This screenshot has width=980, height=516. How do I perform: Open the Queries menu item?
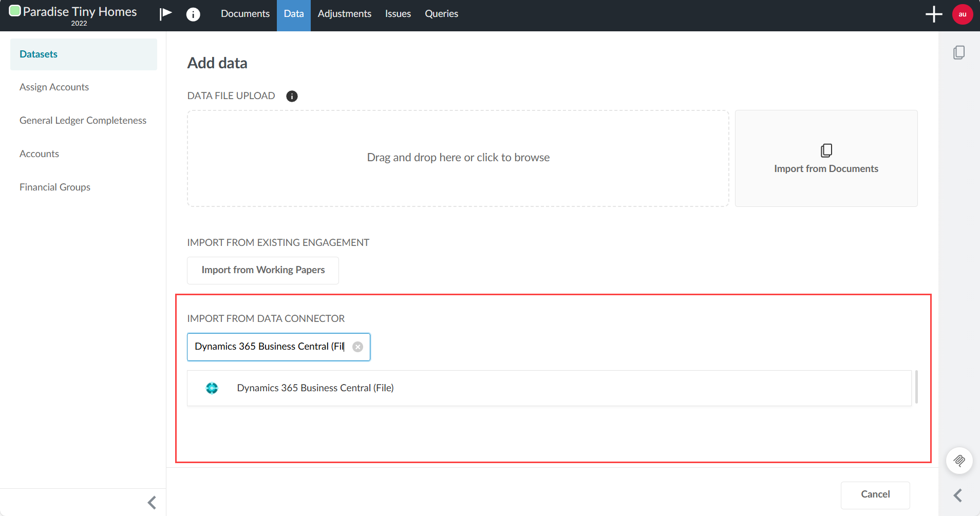(x=441, y=13)
